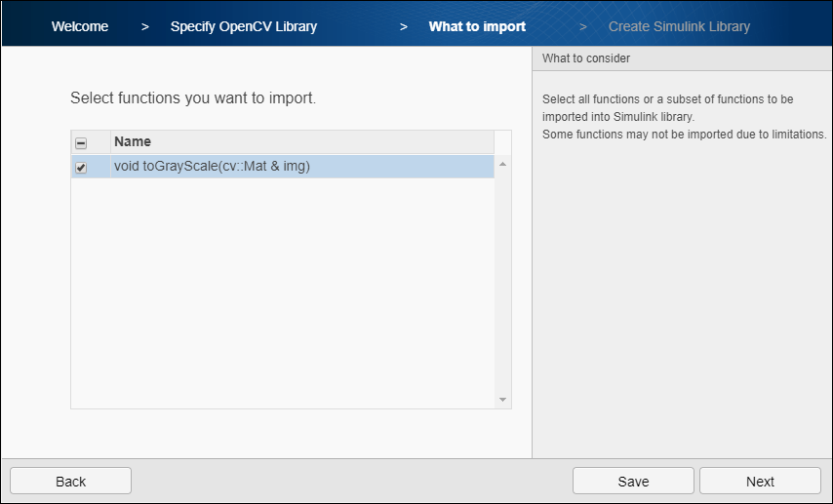
Task: Click the arrow separator after Welcome
Action: [144, 26]
